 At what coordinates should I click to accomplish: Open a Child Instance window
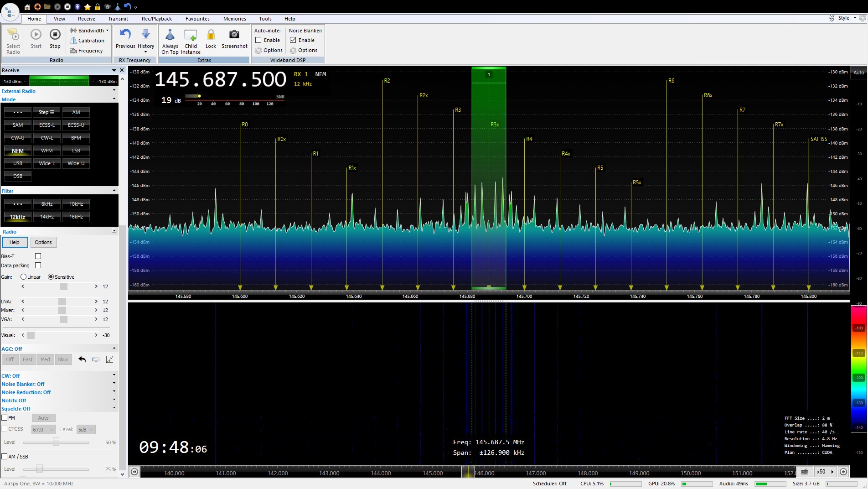191,35
